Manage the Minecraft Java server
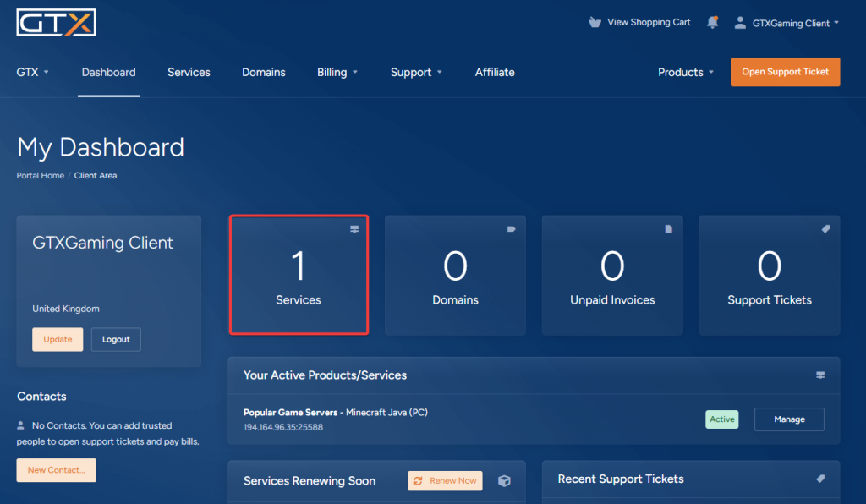The image size is (866, 504). (789, 419)
